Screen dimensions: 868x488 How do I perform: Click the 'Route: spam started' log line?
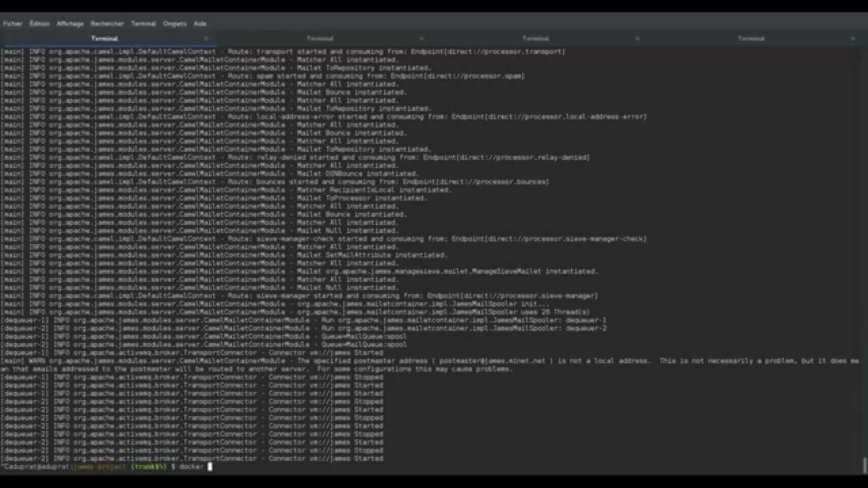pos(263,77)
